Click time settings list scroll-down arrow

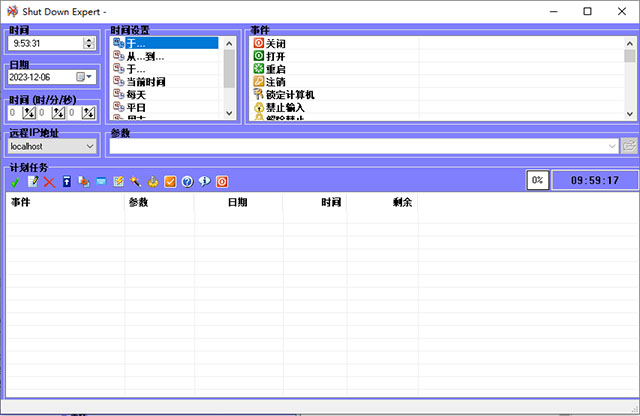[229, 113]
